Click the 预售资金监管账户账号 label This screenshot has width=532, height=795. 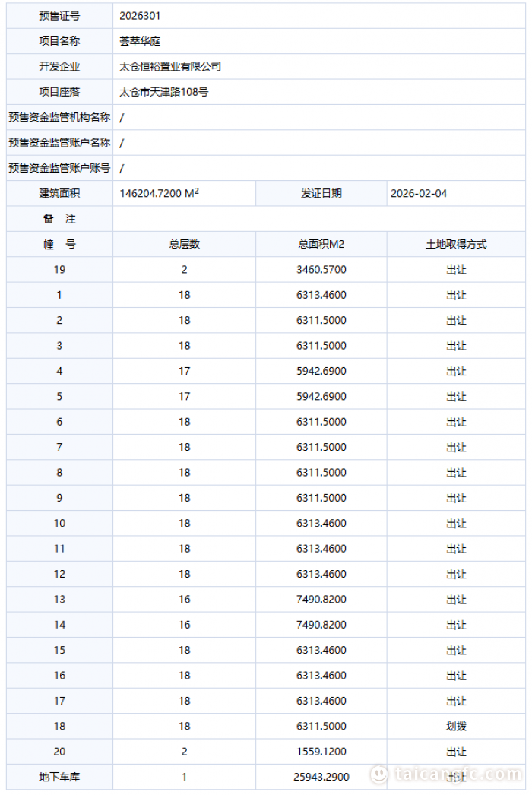click(59, 168)
